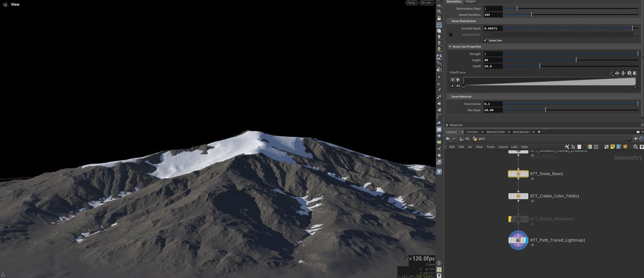The image size is (644, 278).
Task: Click the map pin icon in viewport toolbar
Action: pos(439,171)
